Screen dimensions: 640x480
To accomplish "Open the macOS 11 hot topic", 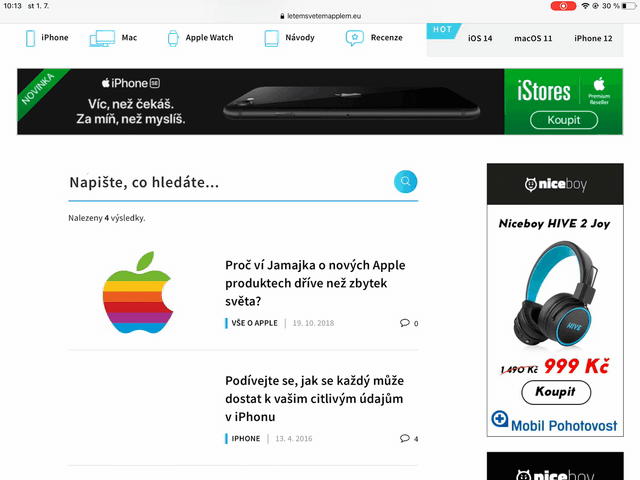I will click(533, 38).
